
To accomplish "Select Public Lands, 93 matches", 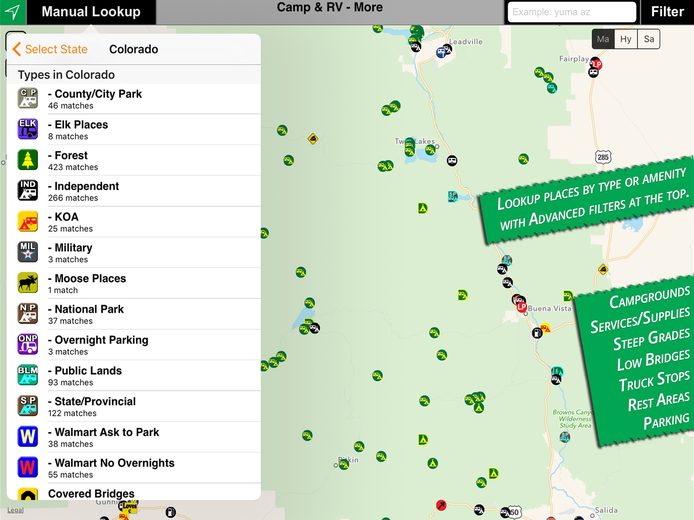I will pyautogui.click(x=134, y=375).
